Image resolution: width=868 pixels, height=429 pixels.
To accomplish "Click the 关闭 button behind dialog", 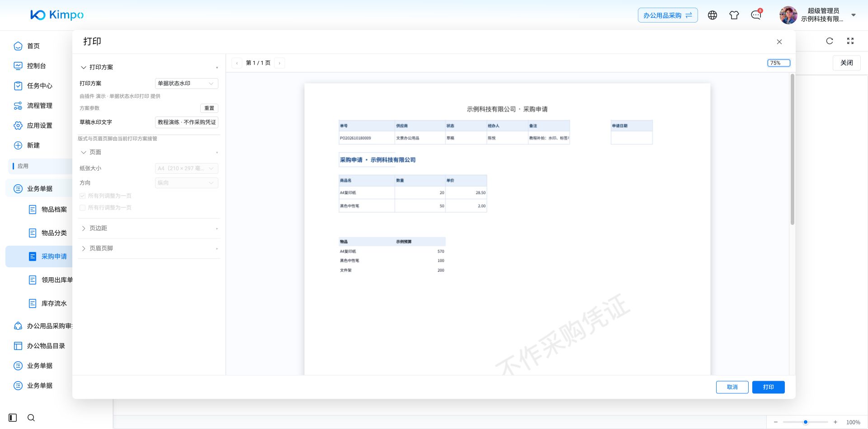I will [x=847, y=63].
